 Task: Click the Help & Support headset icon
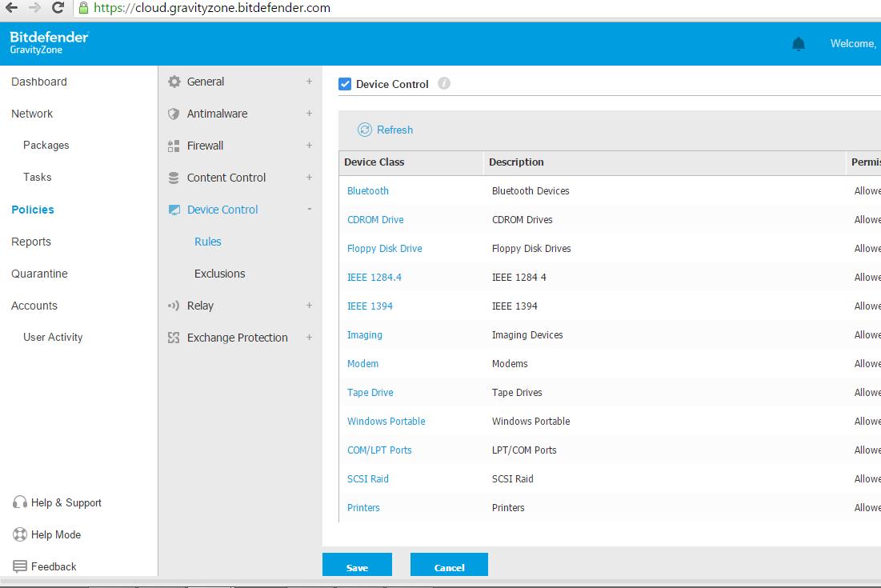tap(20, 502)
